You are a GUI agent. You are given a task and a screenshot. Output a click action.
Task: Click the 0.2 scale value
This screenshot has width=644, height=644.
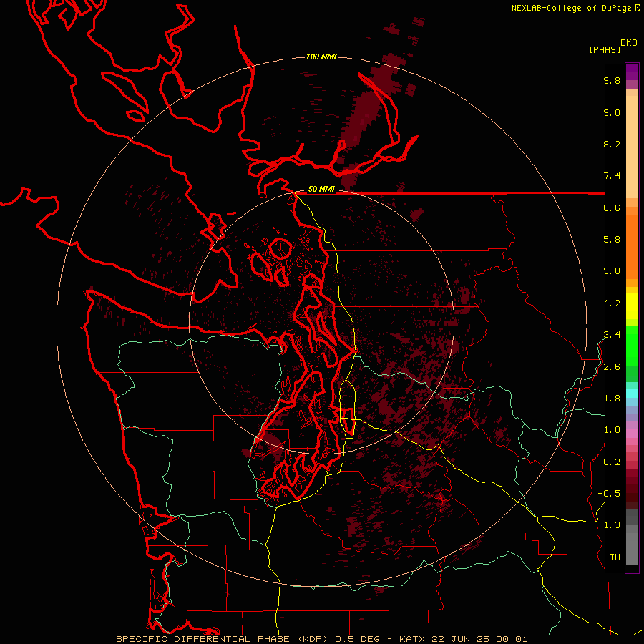[612, 462]
